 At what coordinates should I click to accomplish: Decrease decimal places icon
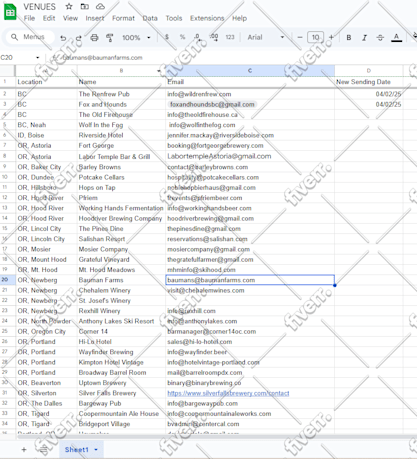(x=198, y=37)
